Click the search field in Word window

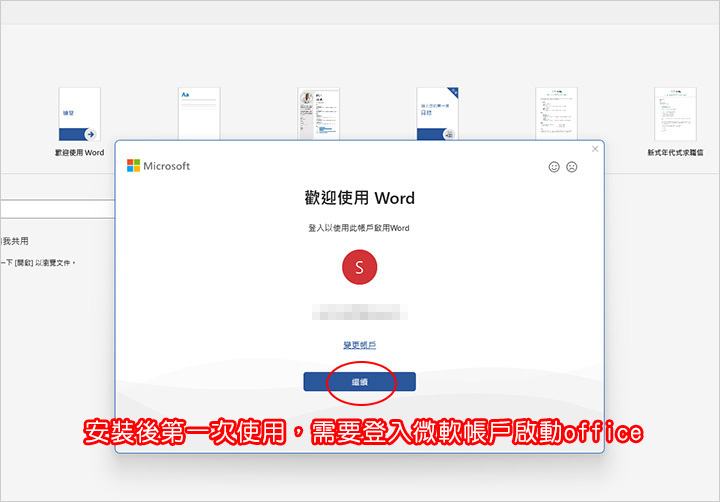[x=57, y=209]
